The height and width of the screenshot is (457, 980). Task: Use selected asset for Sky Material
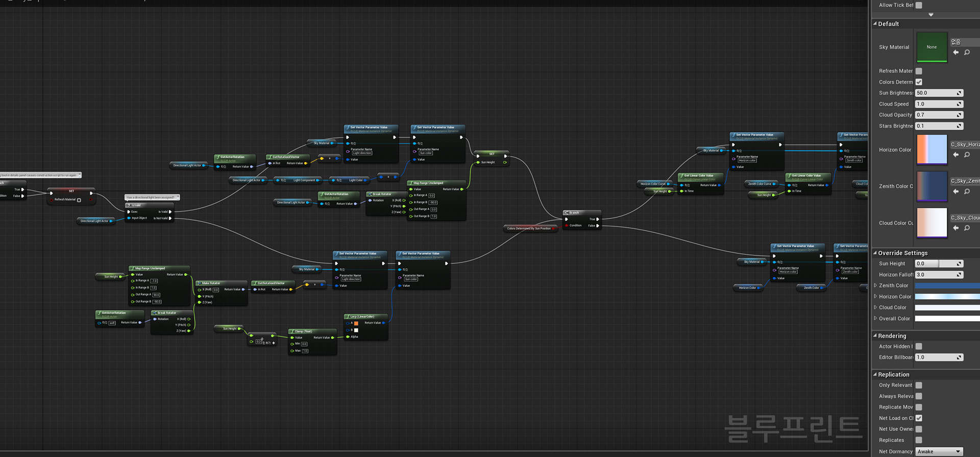[x=956, y=53]
